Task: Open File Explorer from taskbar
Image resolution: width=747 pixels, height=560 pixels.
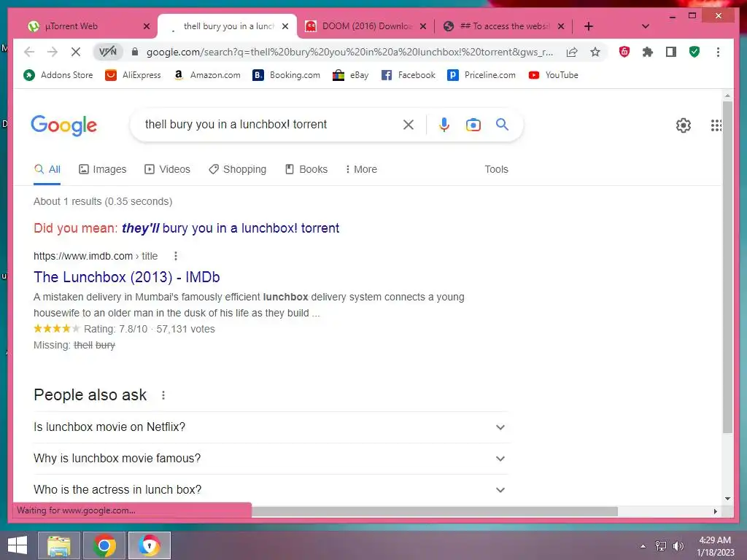Action: 59,545
